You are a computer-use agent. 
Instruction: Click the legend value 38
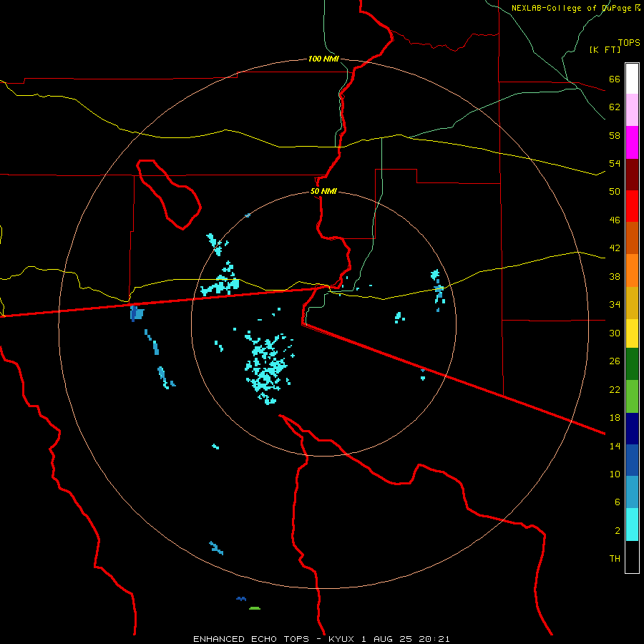[x=615, y=276]
